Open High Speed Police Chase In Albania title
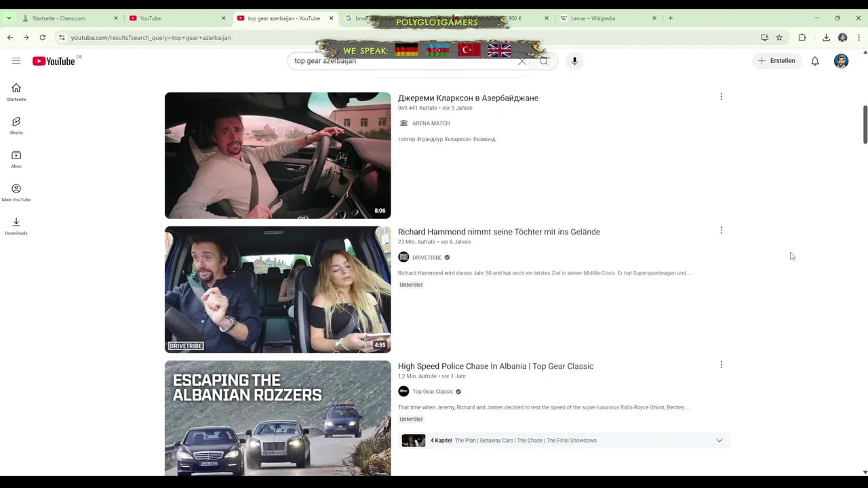 (496, 366)
